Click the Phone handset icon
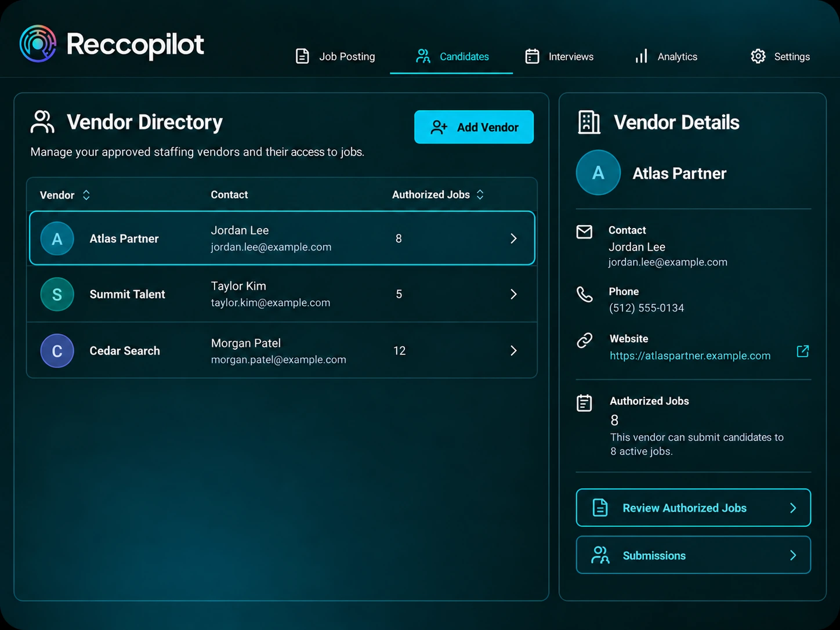 [x=585, y=294]
